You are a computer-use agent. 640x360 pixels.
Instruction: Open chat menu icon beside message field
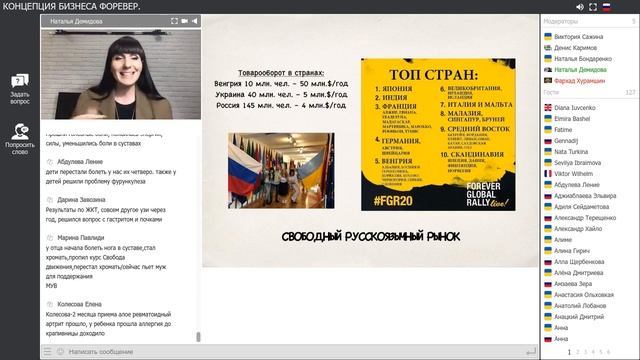48,351
